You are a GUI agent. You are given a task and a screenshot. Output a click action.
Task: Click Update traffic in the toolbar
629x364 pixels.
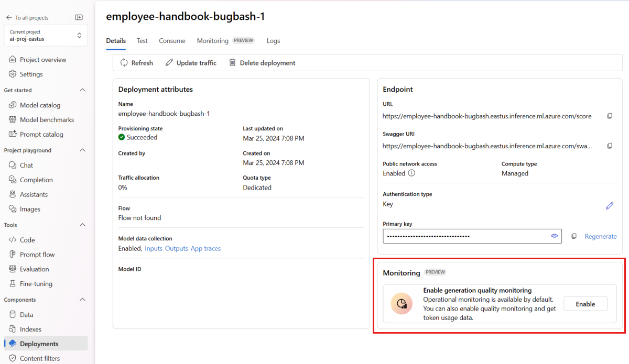[x=191, y=63]
